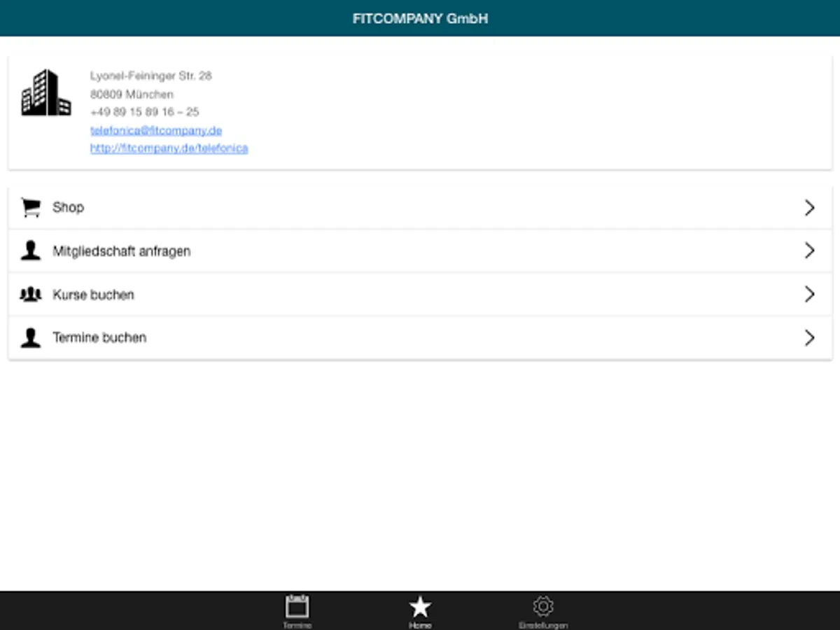840x630 pixels.
Task: Click the FITCOMPANY GmbH header title
Action: [x=420, y=19]
